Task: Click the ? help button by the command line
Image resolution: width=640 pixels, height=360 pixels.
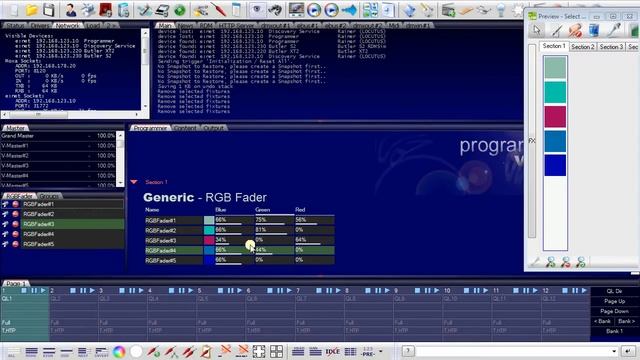Action: coord(408,351)
